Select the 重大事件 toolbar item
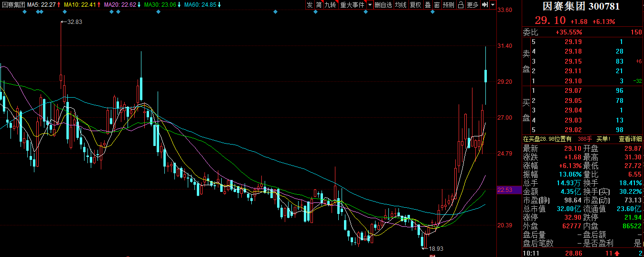Screen dimensions: 644x257 pyautogui.click(x=352, y=5)
